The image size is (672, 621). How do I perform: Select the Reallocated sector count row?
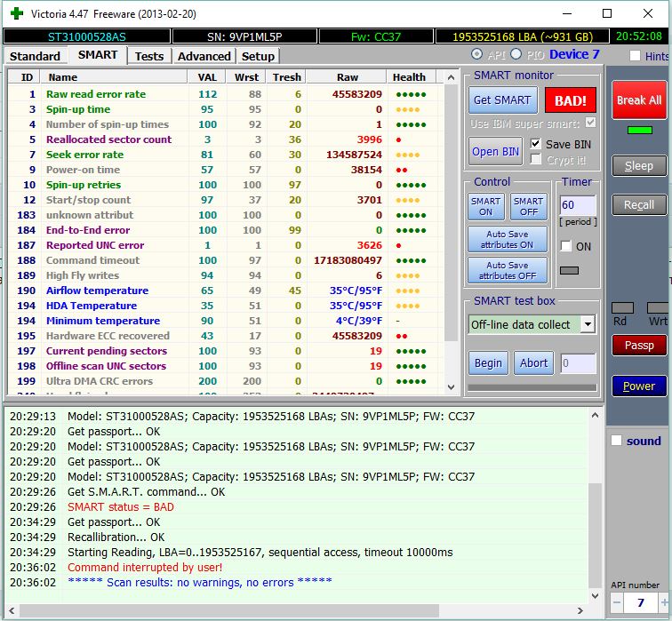tap(108, 139)
